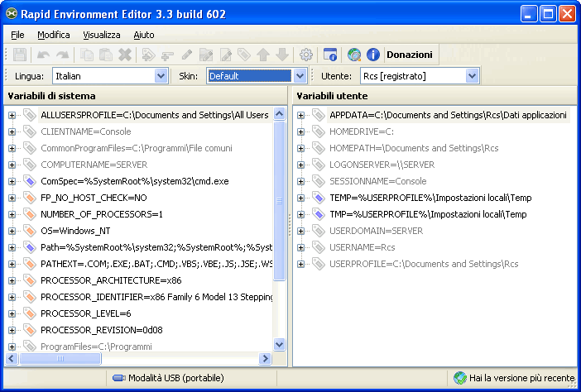Click the move down arrow icon

(282, 55)
